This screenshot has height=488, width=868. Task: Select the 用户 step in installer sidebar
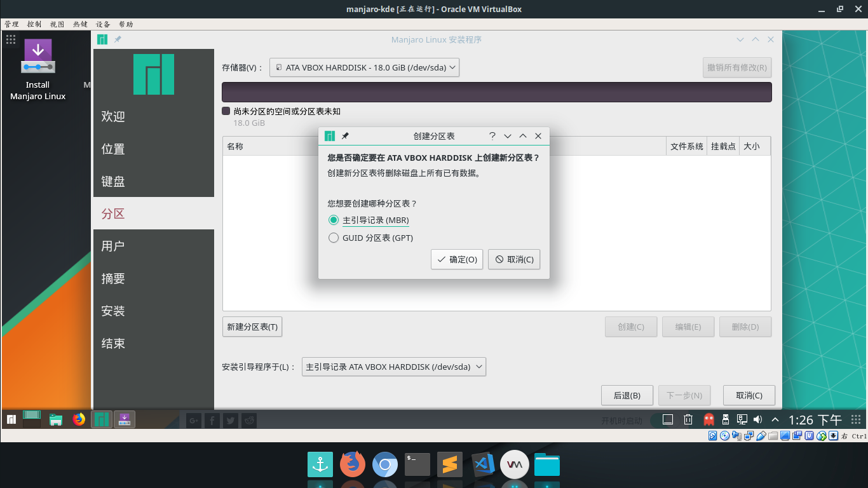pyautogui.click(x=154, y=246)
